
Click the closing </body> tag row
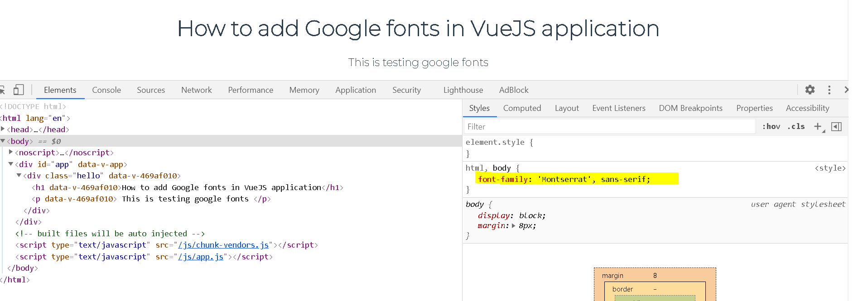[x=23, y=268]
